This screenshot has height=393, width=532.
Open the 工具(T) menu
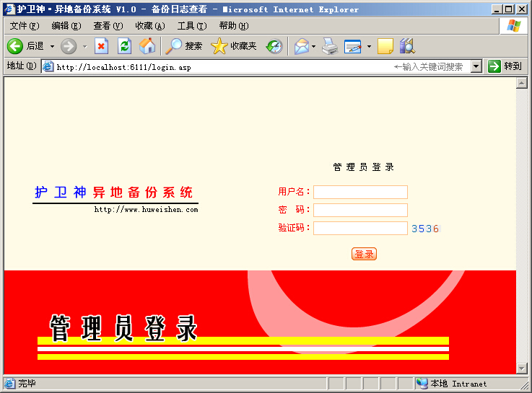click(x=192, y=26)
